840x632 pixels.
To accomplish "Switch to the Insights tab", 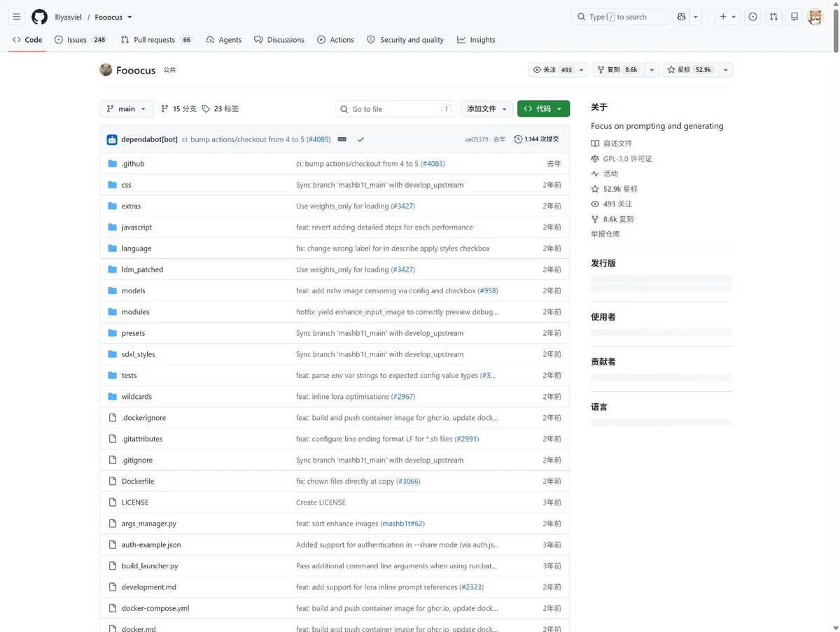I will tap(476, 40).
